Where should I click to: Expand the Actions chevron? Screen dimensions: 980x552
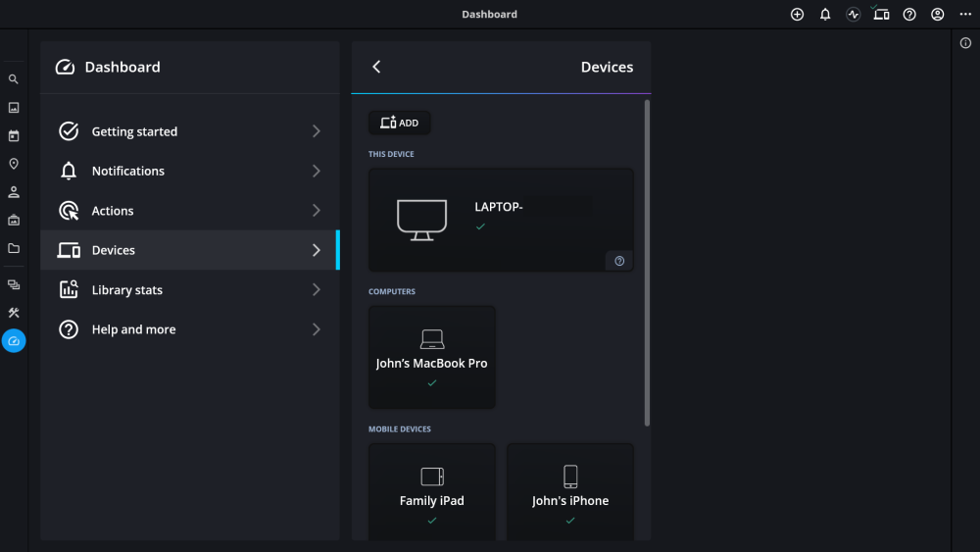pyautogui.click(x=317, y=211)
